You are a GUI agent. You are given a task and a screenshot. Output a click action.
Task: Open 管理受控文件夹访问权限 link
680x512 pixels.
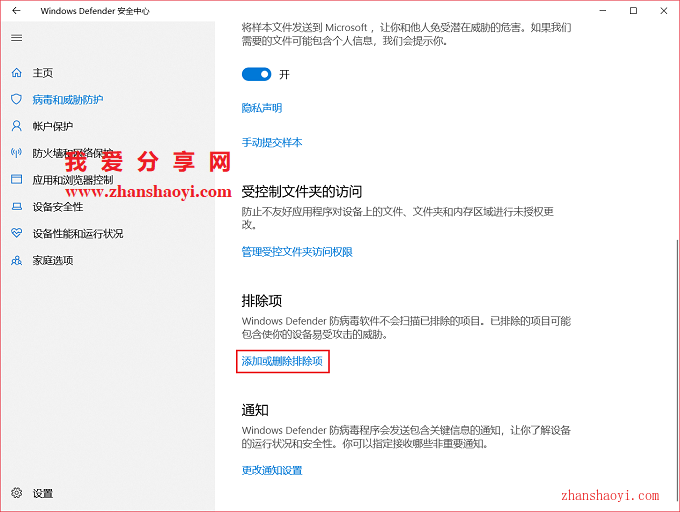coord(297,252)
